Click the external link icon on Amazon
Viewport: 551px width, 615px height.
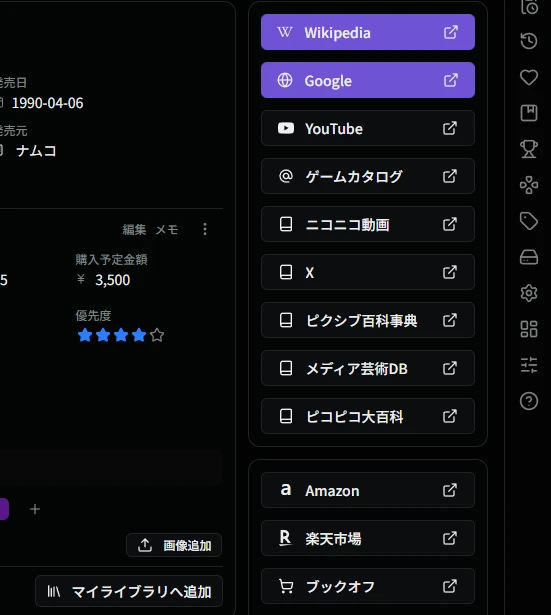pyautogui.click(x=450, y=490)
